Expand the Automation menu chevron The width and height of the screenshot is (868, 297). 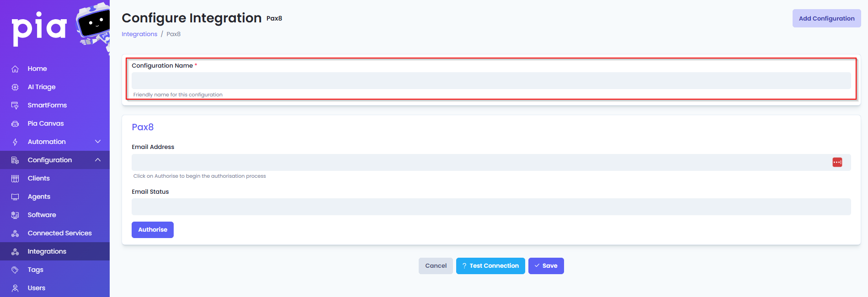[98, 142]
